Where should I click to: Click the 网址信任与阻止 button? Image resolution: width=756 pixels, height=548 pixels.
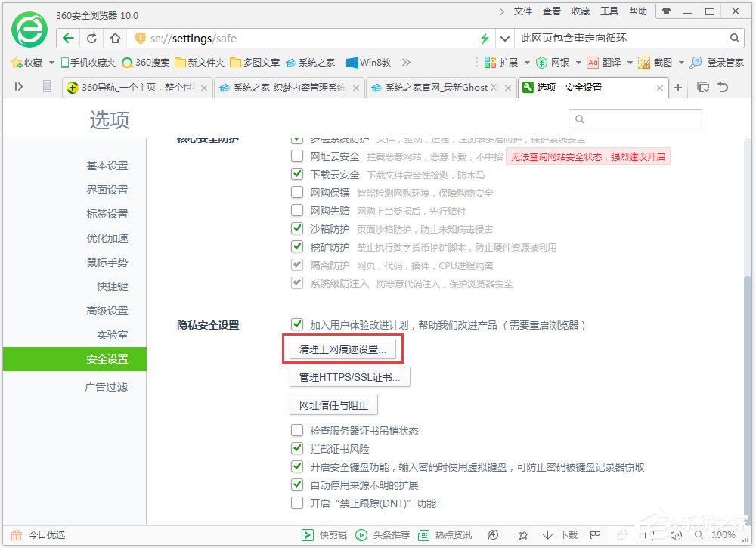[333, 404]
